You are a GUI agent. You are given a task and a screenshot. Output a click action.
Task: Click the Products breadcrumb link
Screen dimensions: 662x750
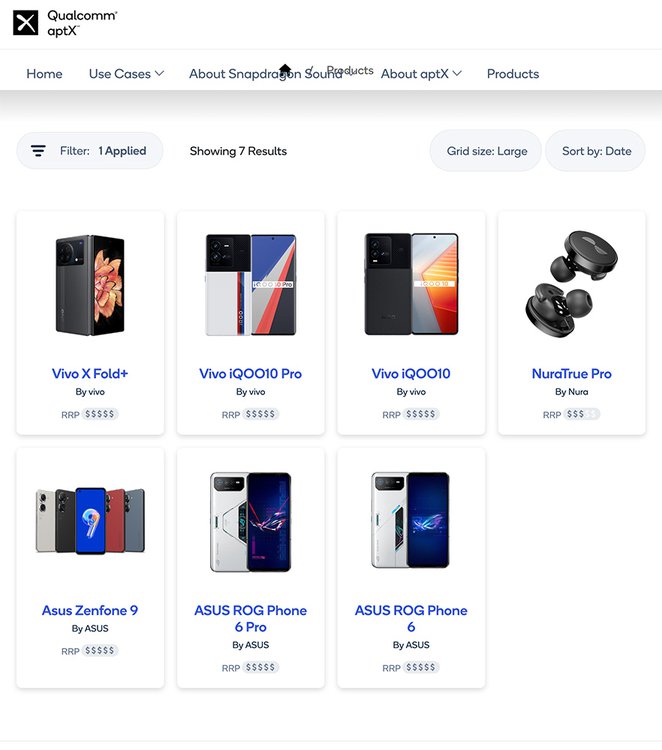coord(350,70)
